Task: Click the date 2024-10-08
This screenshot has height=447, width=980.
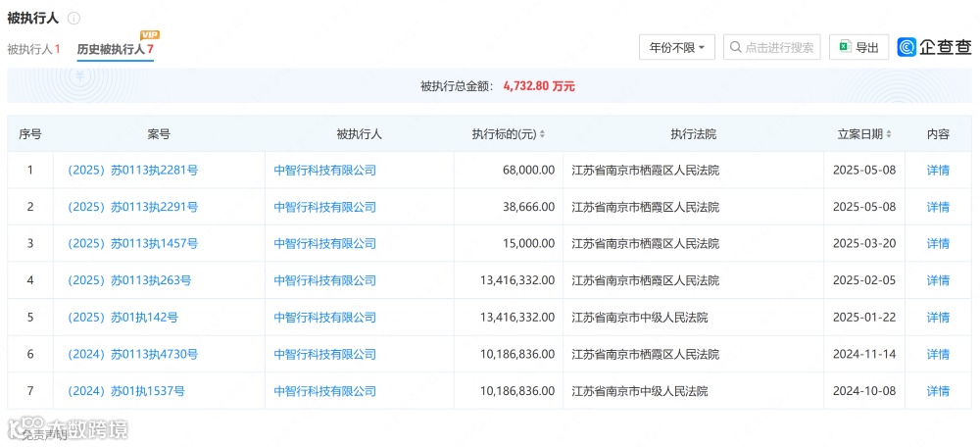Action: [x=864, y=391]
